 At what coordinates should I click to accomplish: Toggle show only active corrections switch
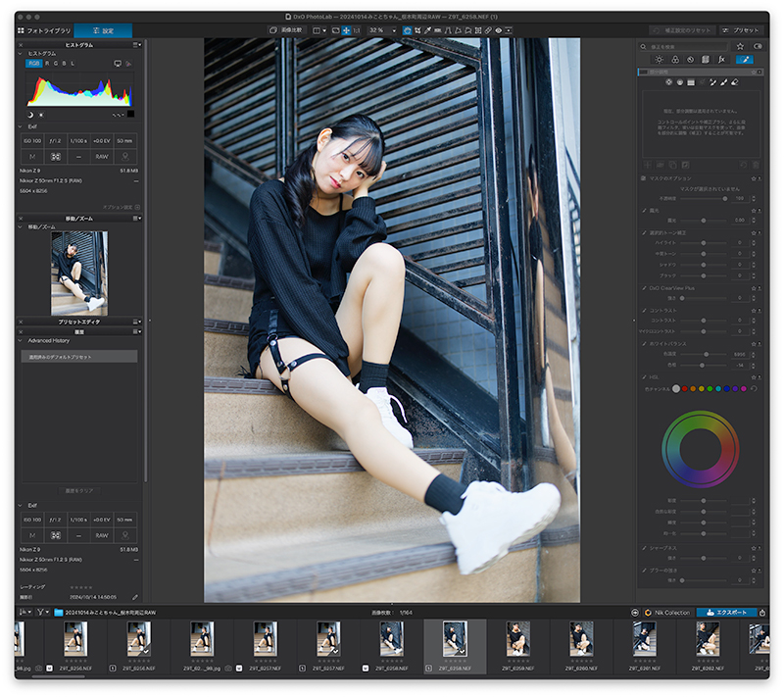coord(758,46)
